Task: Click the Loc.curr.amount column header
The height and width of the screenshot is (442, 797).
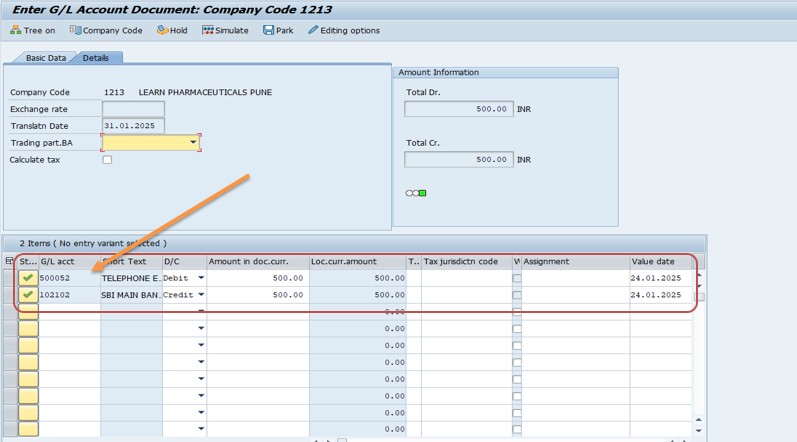Action: [358, 262]
